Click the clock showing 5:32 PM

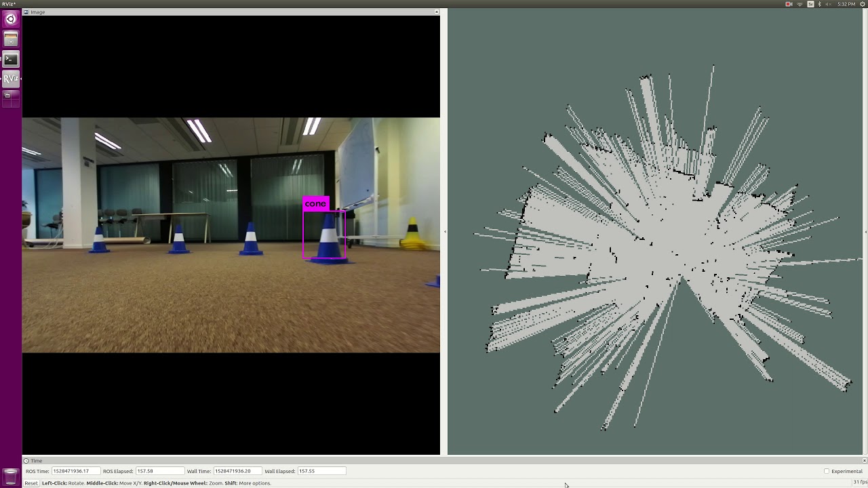click(846, 4)
